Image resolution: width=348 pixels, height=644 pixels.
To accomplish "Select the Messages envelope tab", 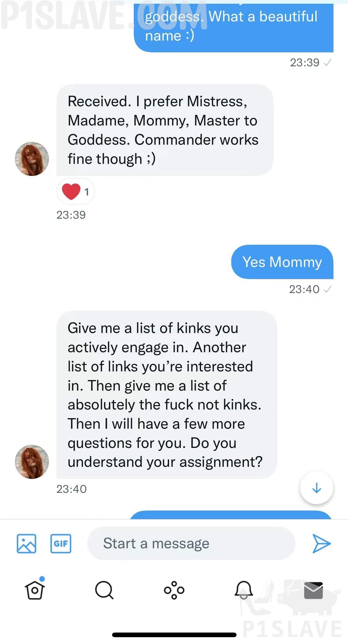I will pos(313,590).
